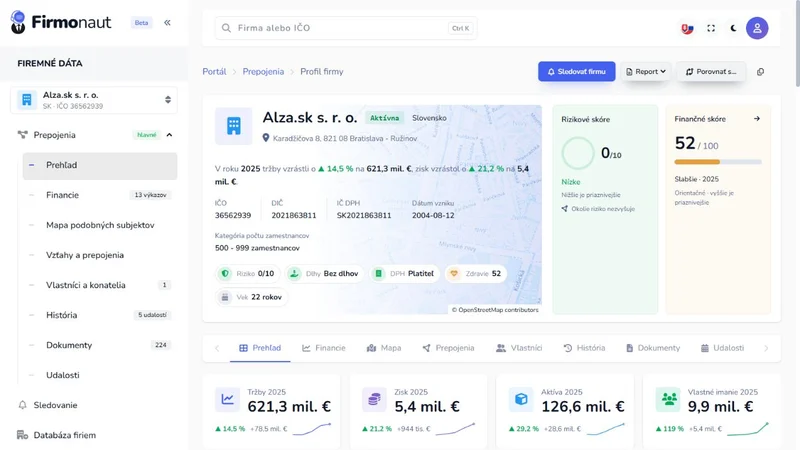Image resolution: width=800 pixels, height=450 pixels.
Task: Select Prehľad in sidebar
Action: (x=100, y=165)
